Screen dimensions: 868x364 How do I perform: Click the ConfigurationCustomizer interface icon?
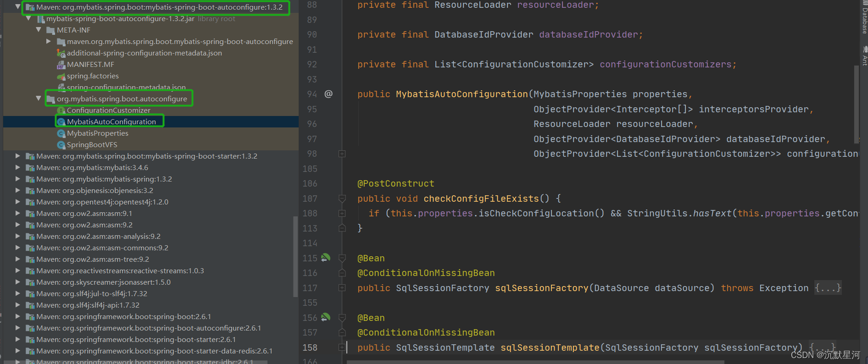tap(61, 110)
